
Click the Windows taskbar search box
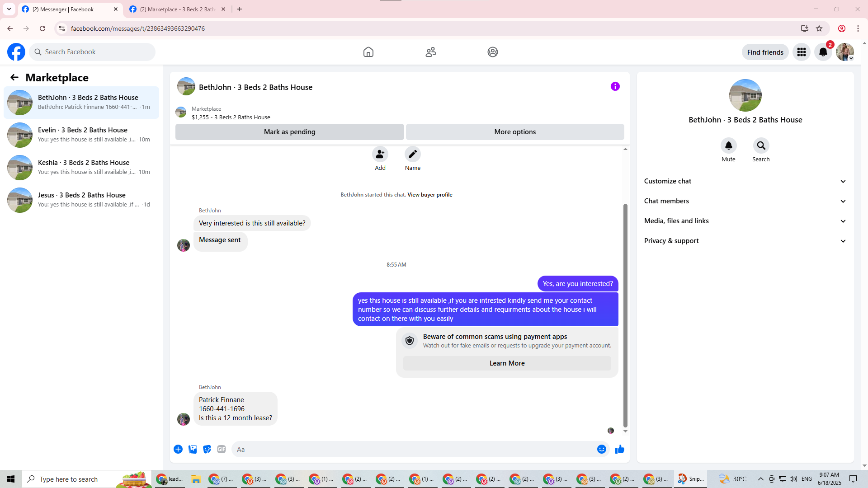pos(86,479)
